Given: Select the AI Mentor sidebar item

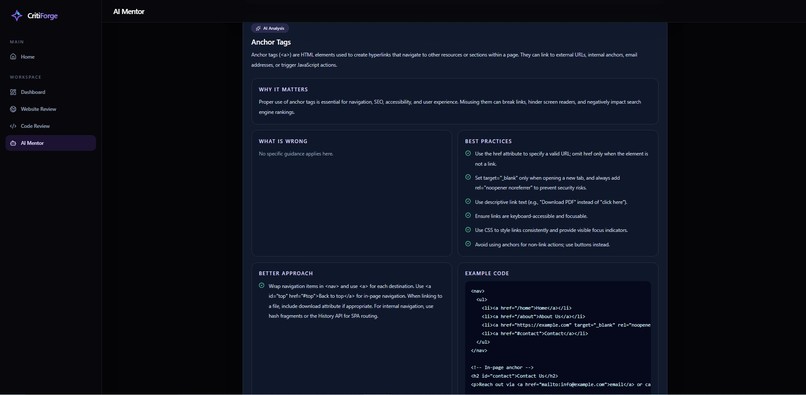Looking at the screenshot, I should pyautogui.click(x=50, y=143).
